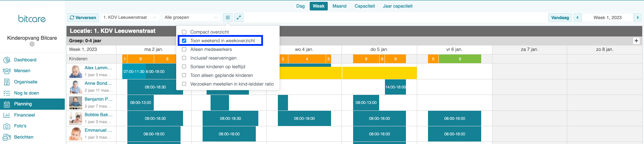Go to previous week with left arrow
The height and width of the screenshot is (144, 644).
click(x=577, y=17)
